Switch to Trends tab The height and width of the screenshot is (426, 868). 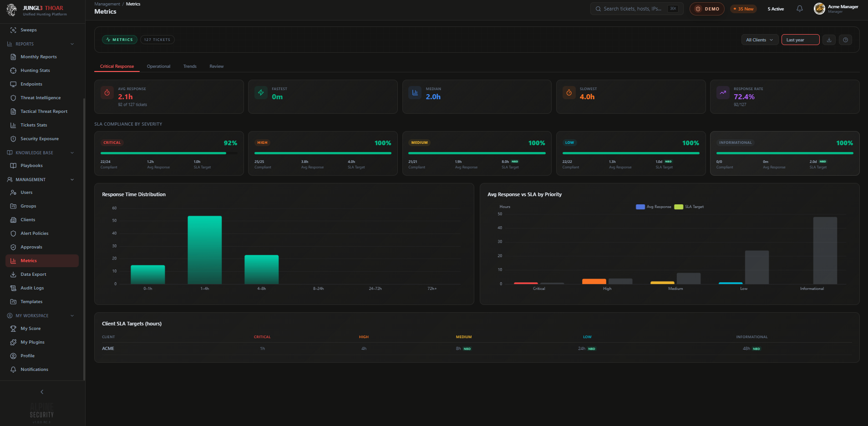190,66
